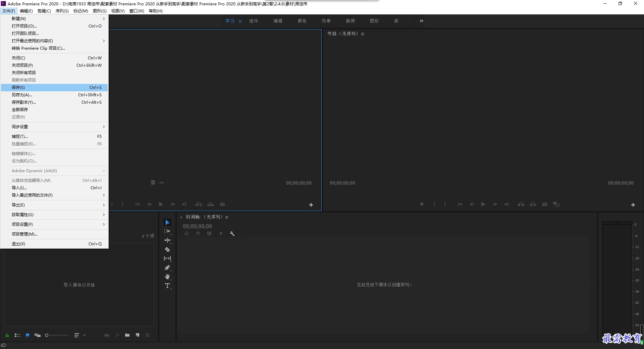This screenshot has width=644, height=349.
Task: Open the 序列(S) menu
Action: (x=62, y=11)
